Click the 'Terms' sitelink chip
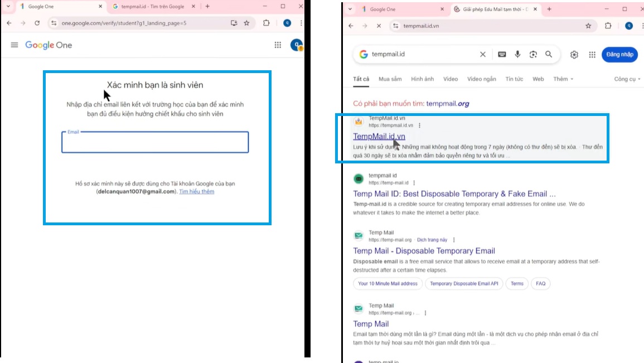 point(517,283)
